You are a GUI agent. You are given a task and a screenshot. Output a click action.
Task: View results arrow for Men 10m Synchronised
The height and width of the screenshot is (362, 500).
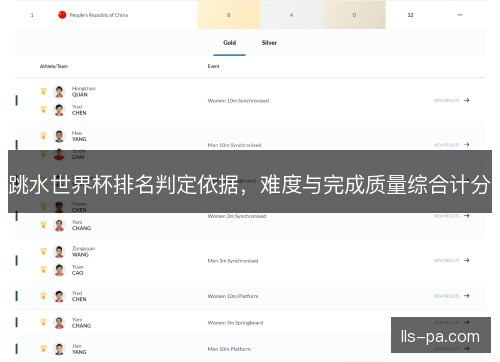click(466, 145)
